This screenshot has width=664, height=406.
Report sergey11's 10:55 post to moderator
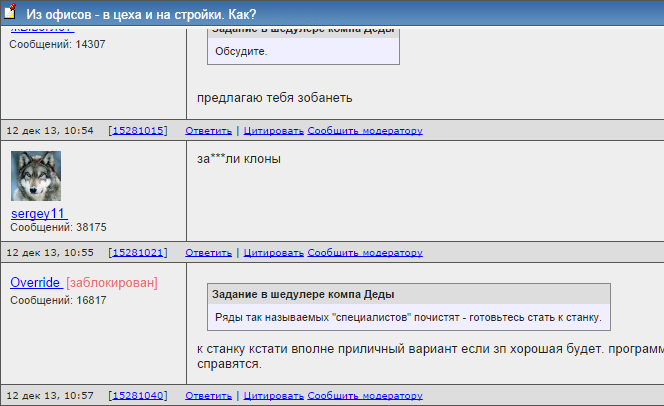coord(365,252)
